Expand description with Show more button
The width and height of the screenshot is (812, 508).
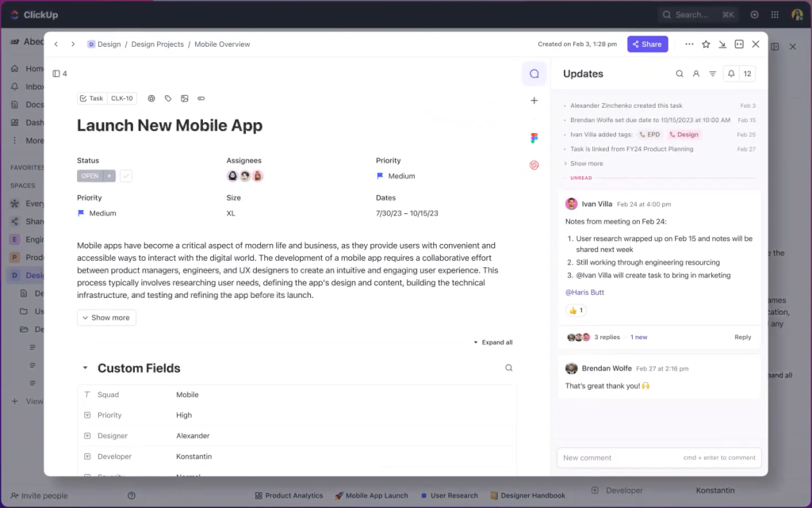tap(106, 318)
